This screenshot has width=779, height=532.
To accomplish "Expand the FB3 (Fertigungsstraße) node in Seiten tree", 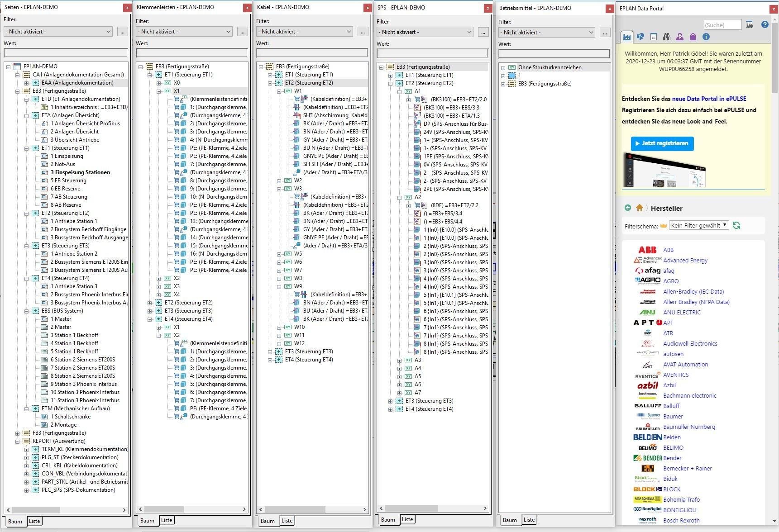I will (x=18, y=433).
